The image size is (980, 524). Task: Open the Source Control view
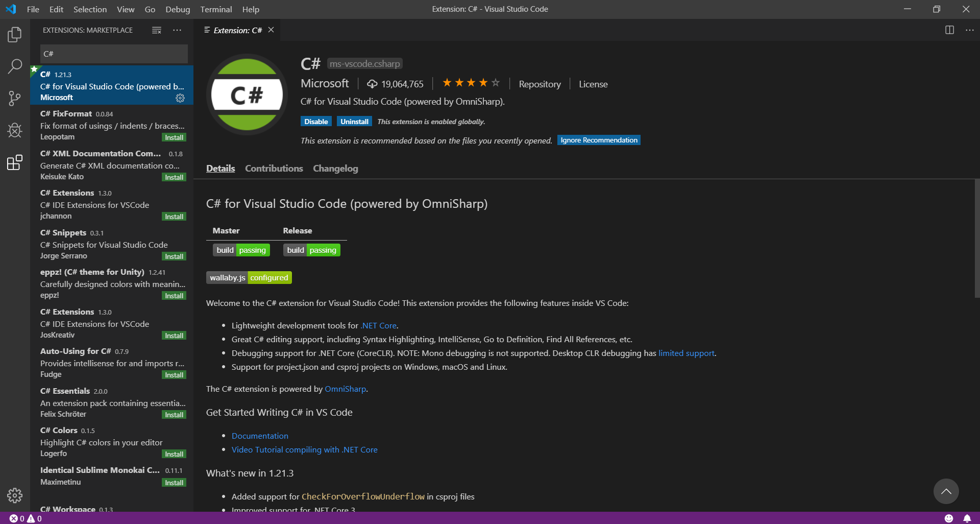[x=15, y=99]
